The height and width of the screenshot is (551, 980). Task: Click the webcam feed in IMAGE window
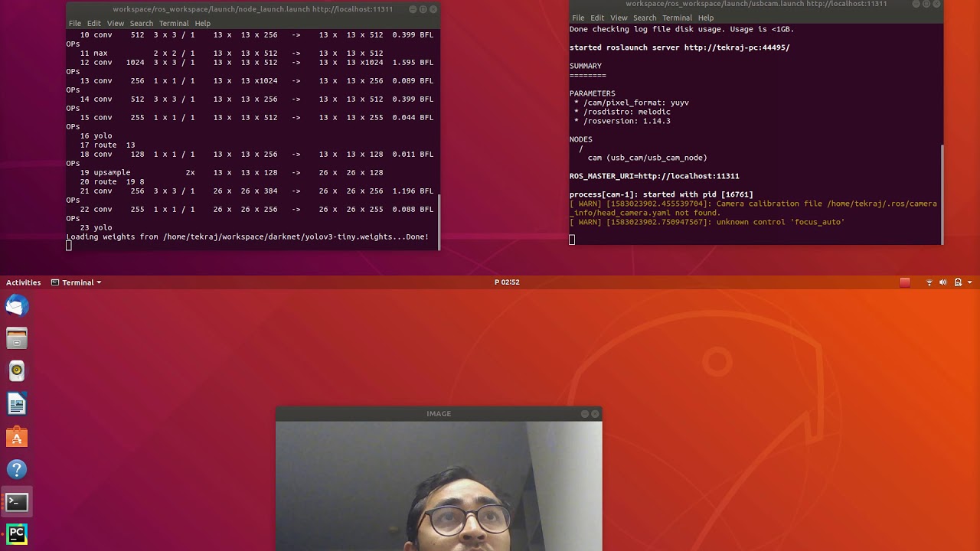point(439,486)
